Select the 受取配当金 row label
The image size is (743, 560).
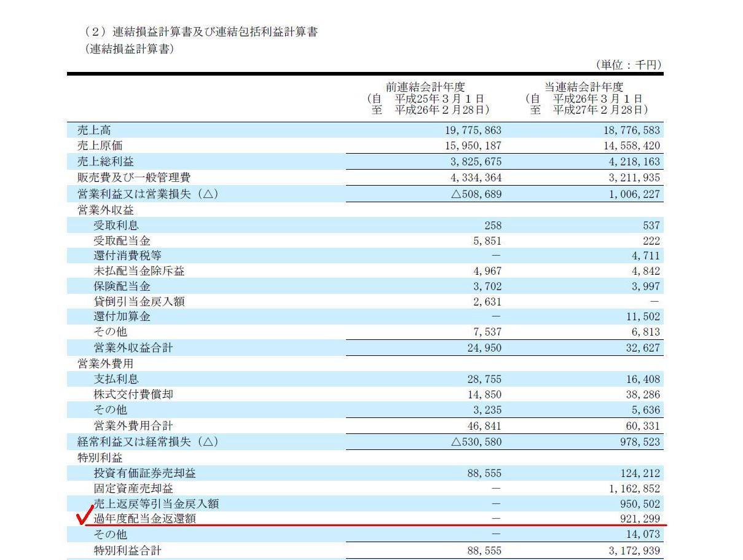coord(122,240)
